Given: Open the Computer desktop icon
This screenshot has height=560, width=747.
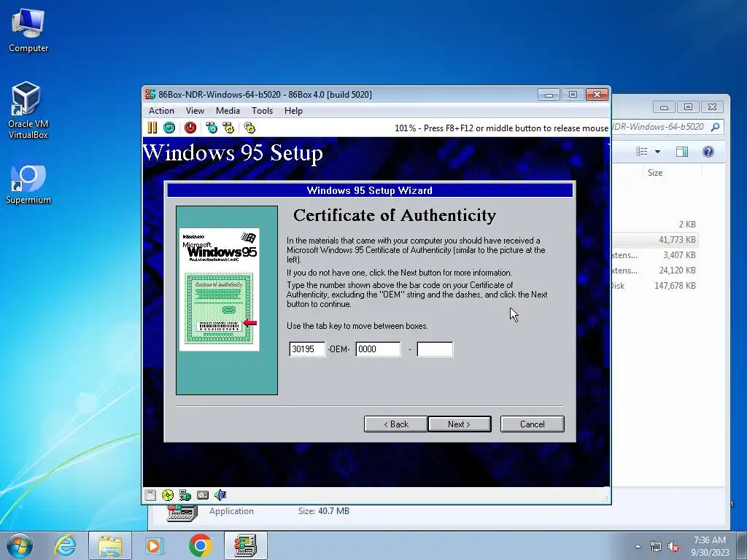Looking at the screenshot, I should coord(28,30).
